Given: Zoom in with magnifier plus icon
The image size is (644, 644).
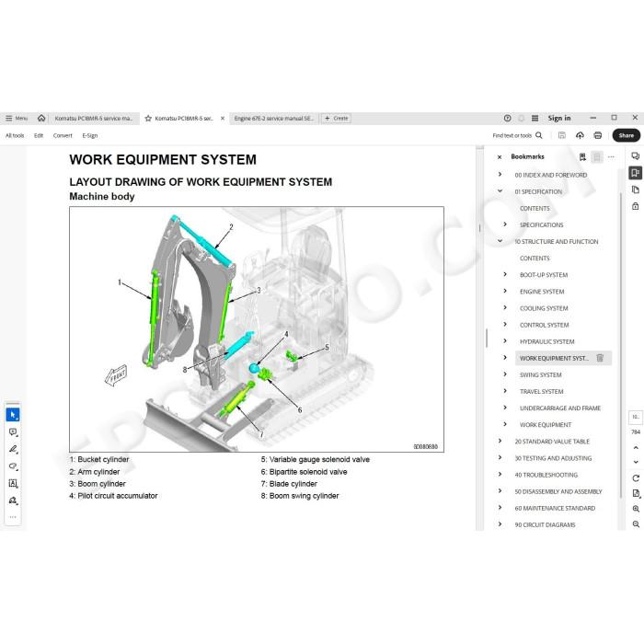Looking at the screenshot, I should tap(636, 509).
